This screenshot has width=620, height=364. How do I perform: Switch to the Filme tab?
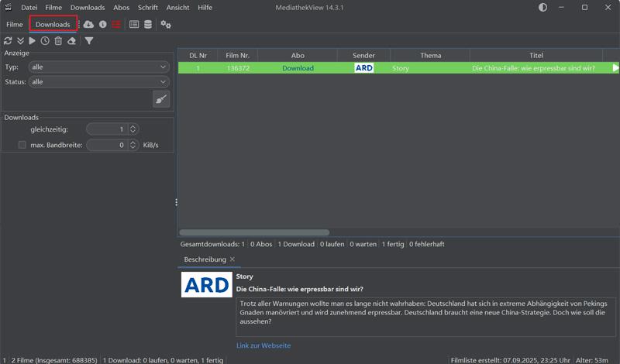point(14,25)
